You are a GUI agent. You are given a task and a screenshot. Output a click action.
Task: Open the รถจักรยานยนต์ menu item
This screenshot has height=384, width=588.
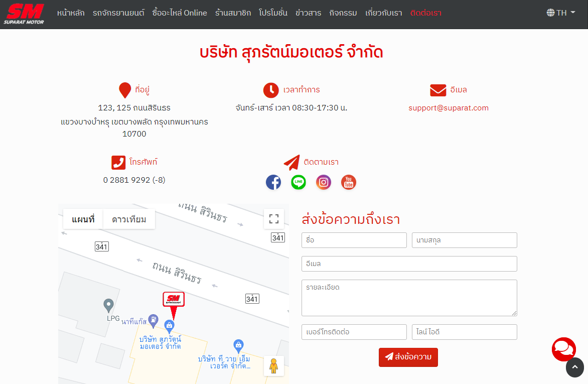click(118, 13)
